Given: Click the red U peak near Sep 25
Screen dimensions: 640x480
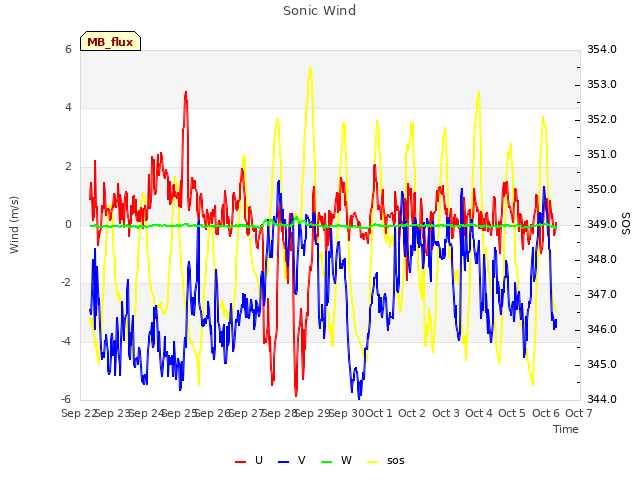Looking at the screenshot, I should pos(186,94).
